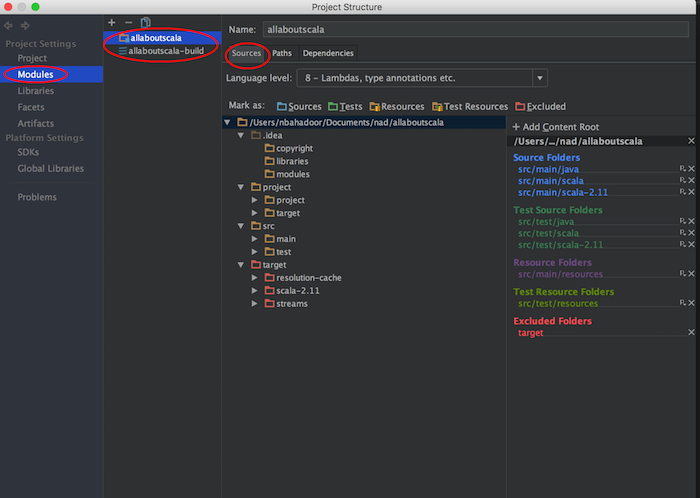Switch to the Sources tab
This screenshot has width=700, height=498.
tap(246, 53)
